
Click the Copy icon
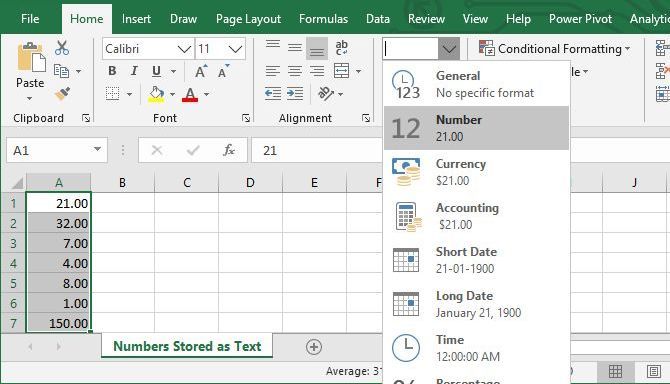point(61,71)
